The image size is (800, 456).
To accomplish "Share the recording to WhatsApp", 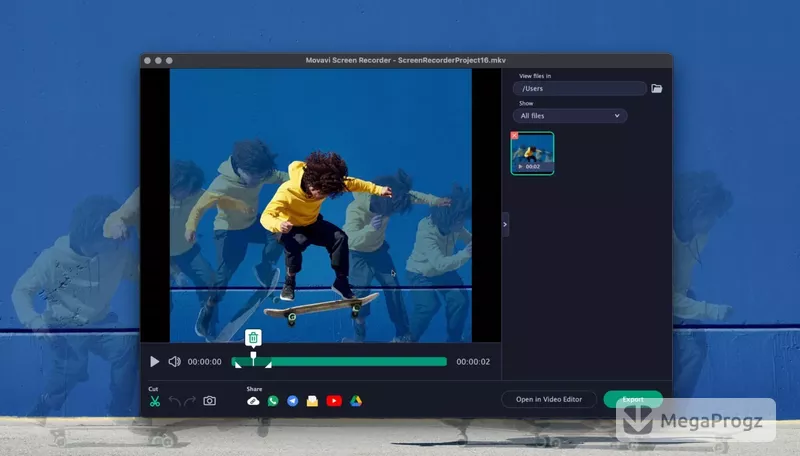I will click(x=273, y=401).
